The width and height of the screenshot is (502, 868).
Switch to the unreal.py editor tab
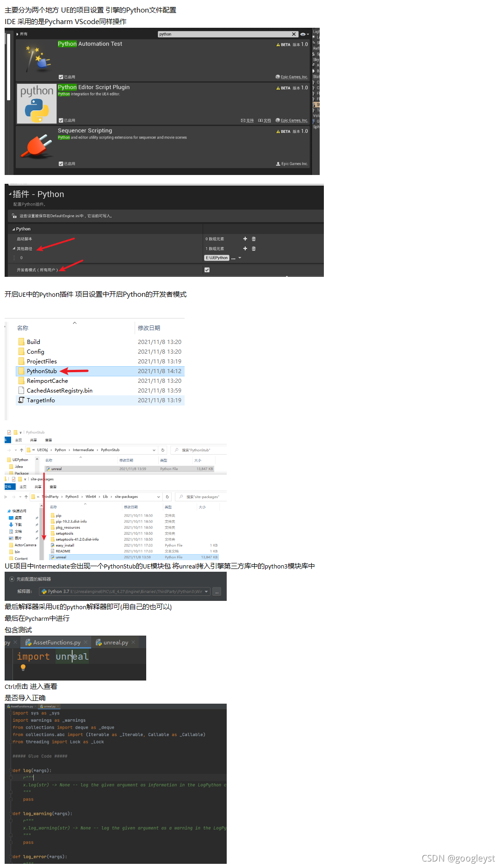pos(116,643)
